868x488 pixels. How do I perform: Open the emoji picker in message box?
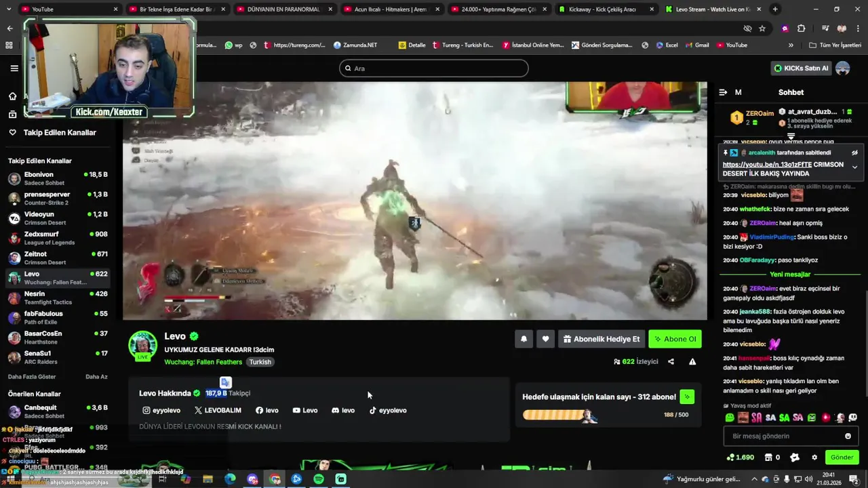click(x=848, y=436)
